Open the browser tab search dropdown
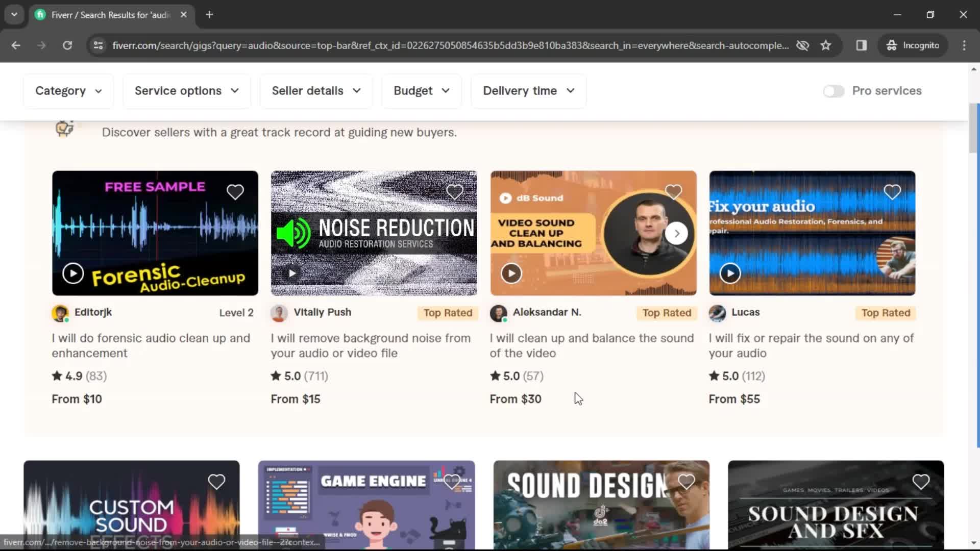Screen dimensions: 980x551 14,15
